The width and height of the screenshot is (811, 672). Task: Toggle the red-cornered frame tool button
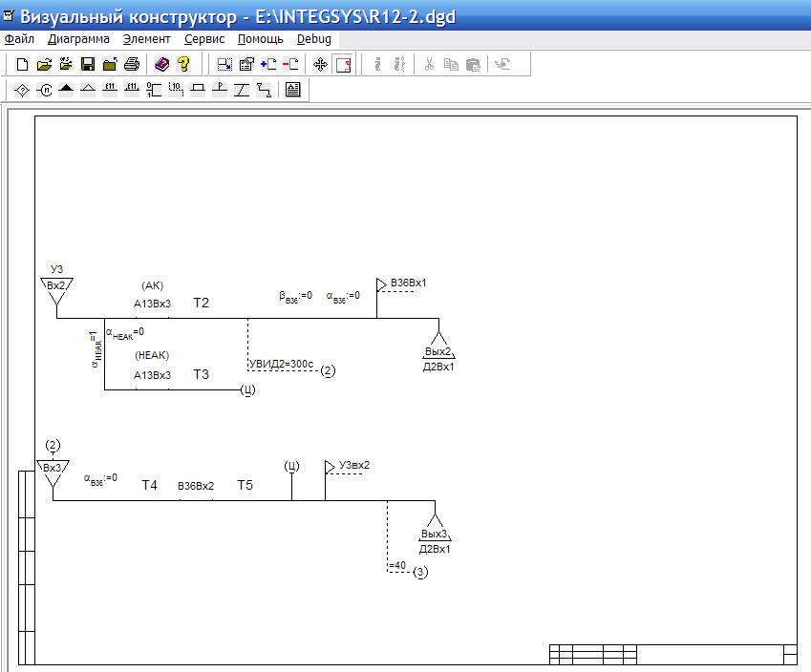click(x=343, y=65)
